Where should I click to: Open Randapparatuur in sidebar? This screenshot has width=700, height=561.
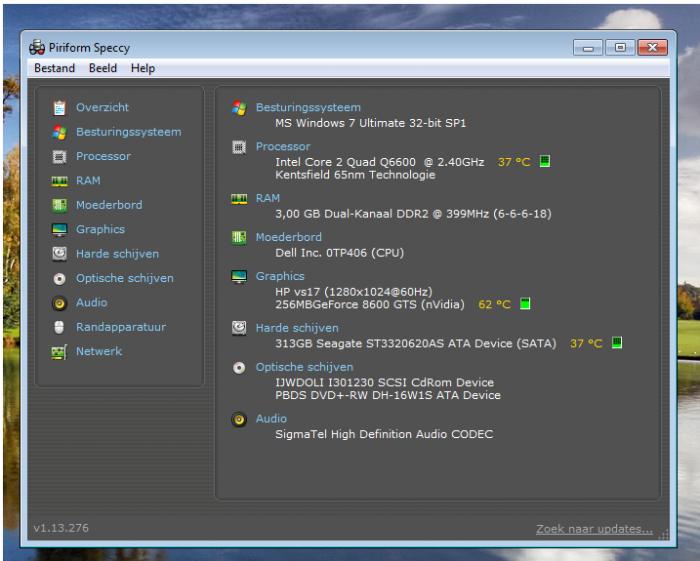121,327
